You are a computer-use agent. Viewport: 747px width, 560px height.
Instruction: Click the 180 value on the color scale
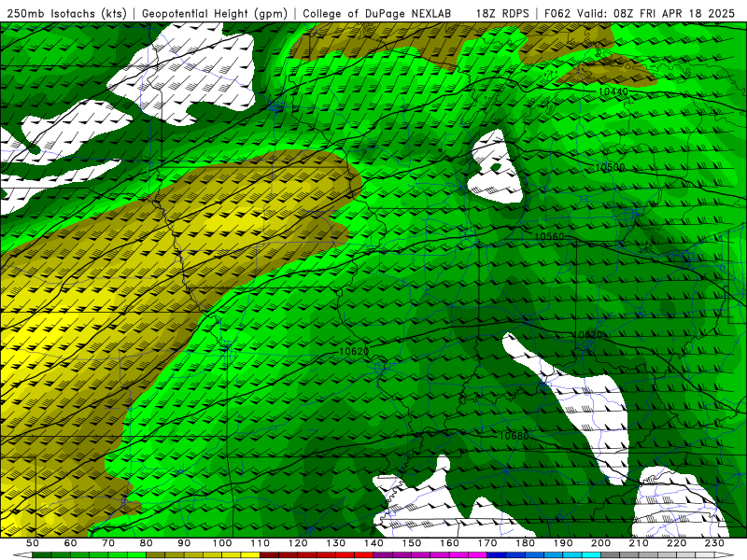[x=526, y=543]
